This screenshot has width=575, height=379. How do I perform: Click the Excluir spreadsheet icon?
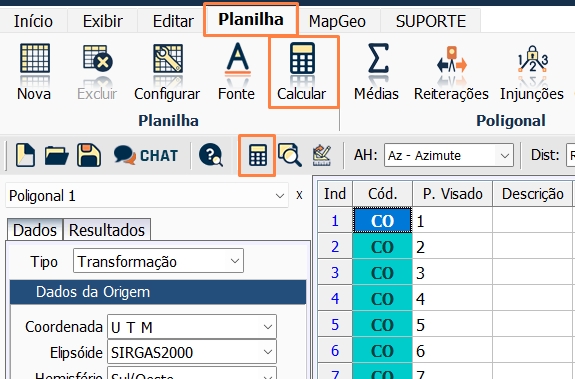[97, 72]
